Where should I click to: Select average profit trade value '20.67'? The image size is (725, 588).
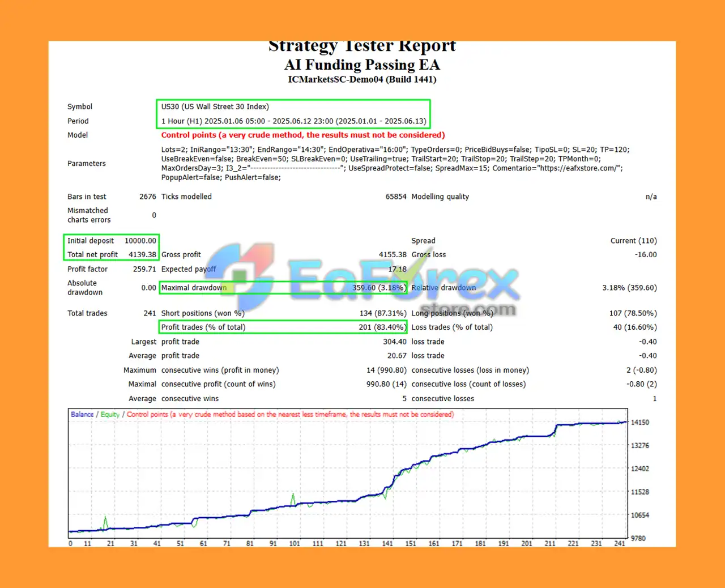(396, 356)
